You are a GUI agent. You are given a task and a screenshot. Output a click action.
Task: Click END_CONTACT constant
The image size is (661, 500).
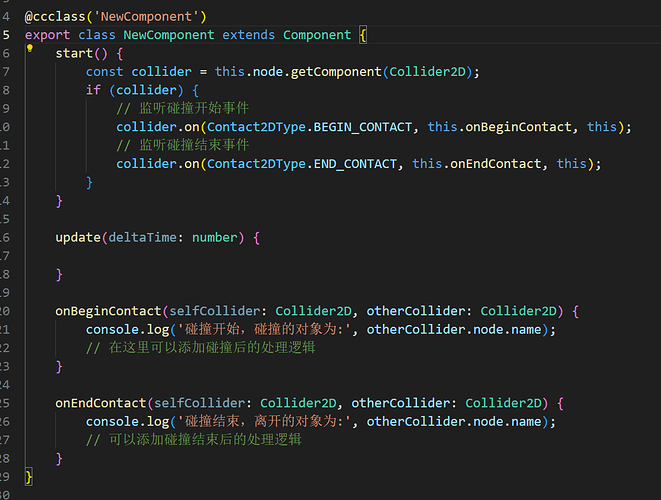(x=355, y=164)
